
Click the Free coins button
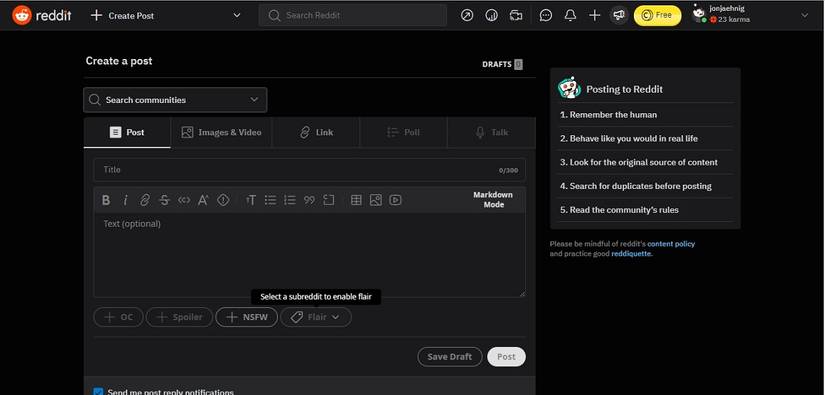point(657,15)
